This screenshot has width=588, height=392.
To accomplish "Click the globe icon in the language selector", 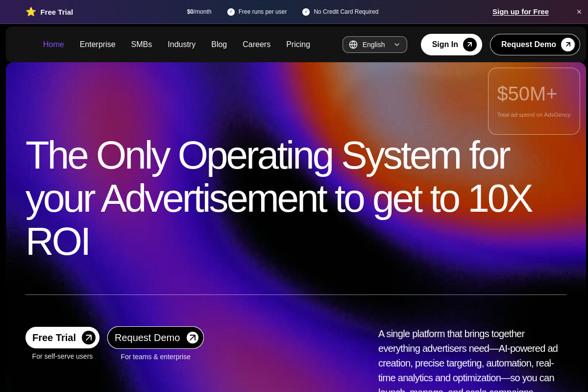I will click(353, 45).
